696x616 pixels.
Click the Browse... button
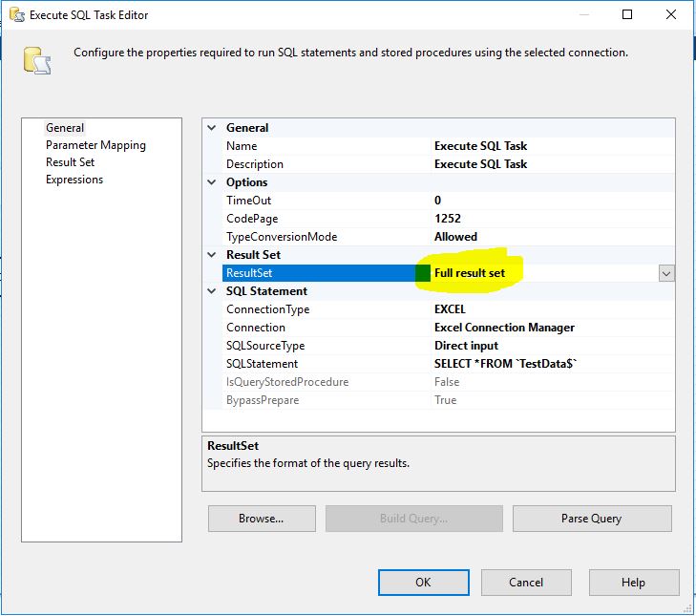(262, 519)
